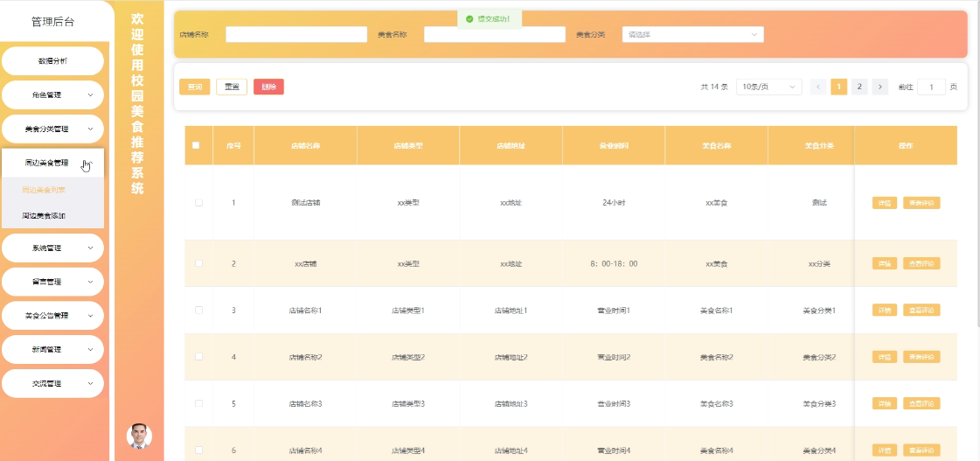Click the 营业时间 column header

pyautogui.click(x=614, y=145)
